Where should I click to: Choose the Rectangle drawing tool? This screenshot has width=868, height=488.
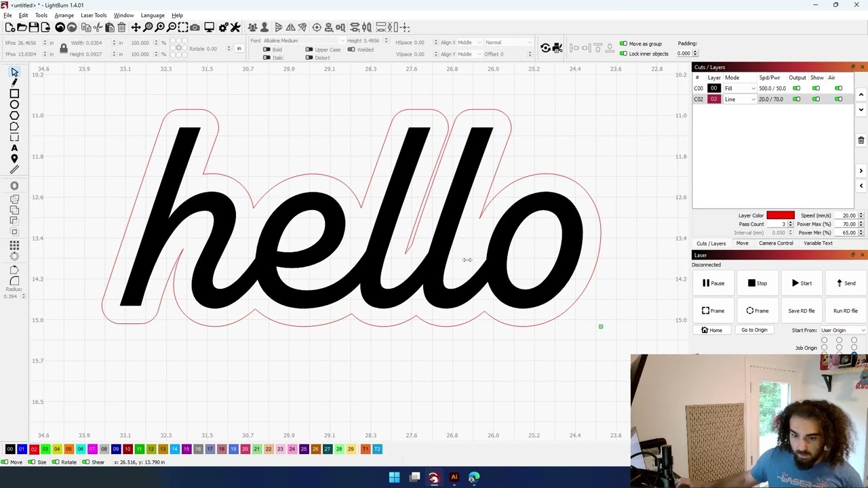pos(14,94)
